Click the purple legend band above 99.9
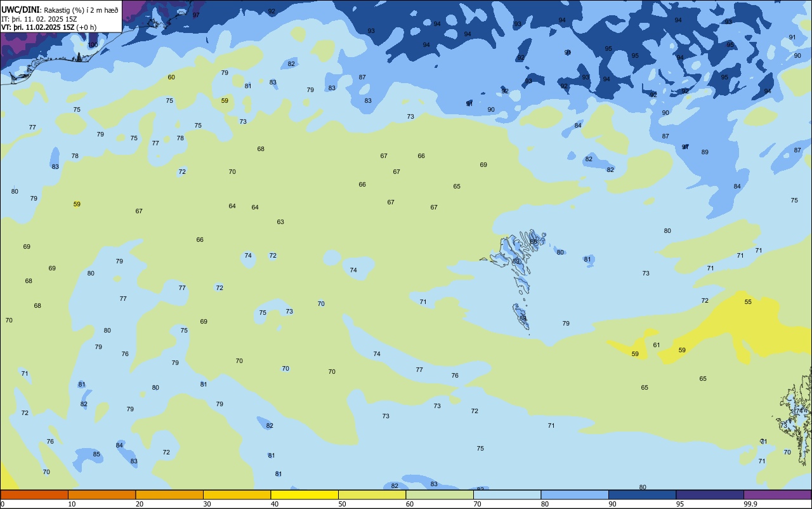The image size is (812, 509). coord(777,494)
